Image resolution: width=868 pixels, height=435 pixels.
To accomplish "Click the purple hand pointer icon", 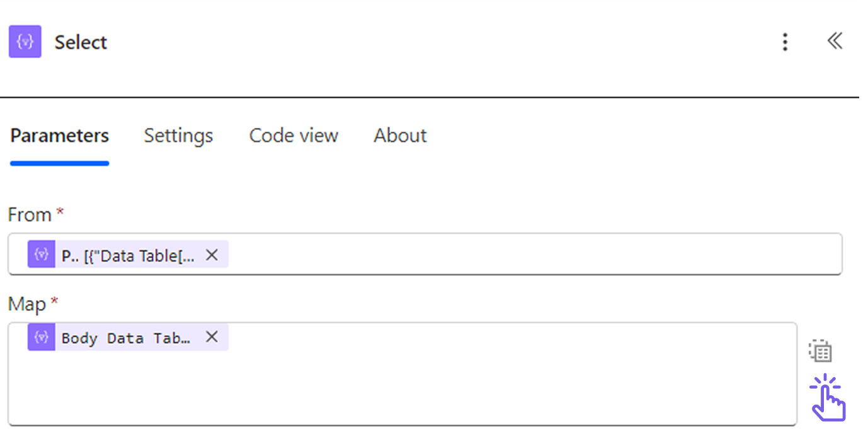I will coord(827,397).
